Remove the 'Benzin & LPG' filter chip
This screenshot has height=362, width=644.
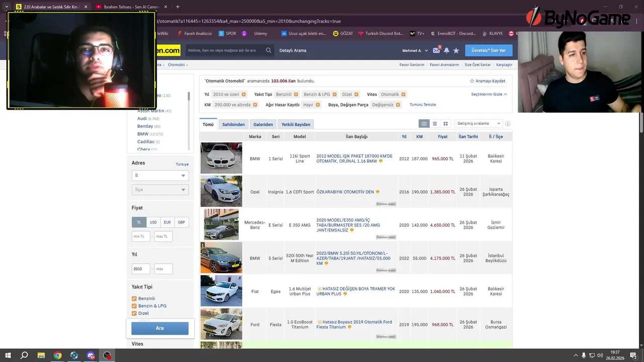click(x=335, y=95)
